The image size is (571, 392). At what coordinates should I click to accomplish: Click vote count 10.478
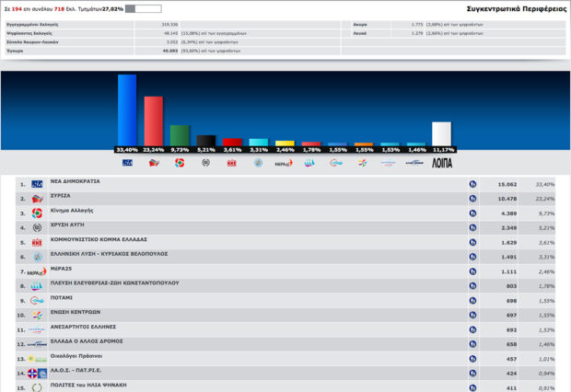tap(507, 199)
